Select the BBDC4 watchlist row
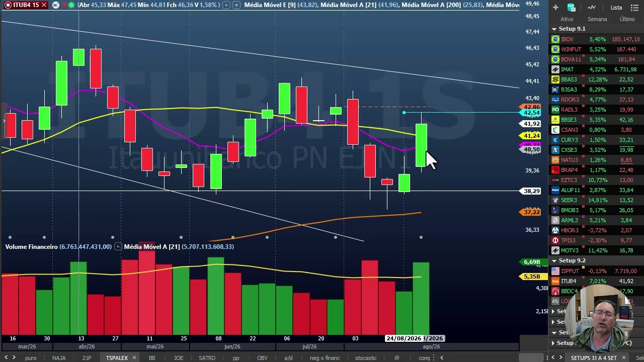This screenshot has width=644, height=362. [x=596, y=291]
